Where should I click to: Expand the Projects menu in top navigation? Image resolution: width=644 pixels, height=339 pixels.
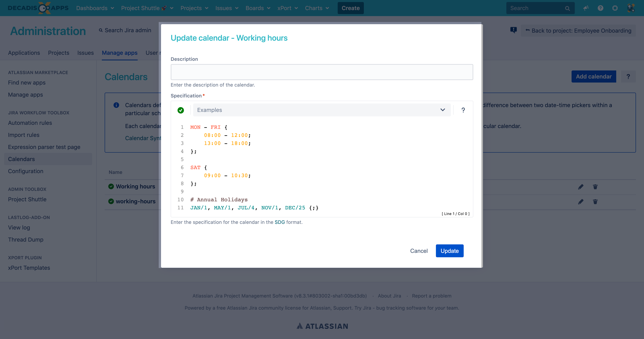pyautogui.click(x=194, y=8)
